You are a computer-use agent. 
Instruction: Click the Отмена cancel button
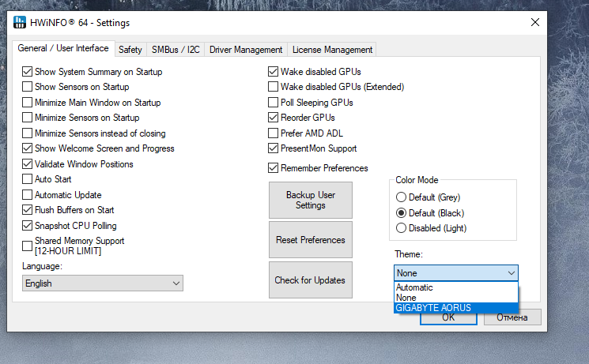[512, 317]
